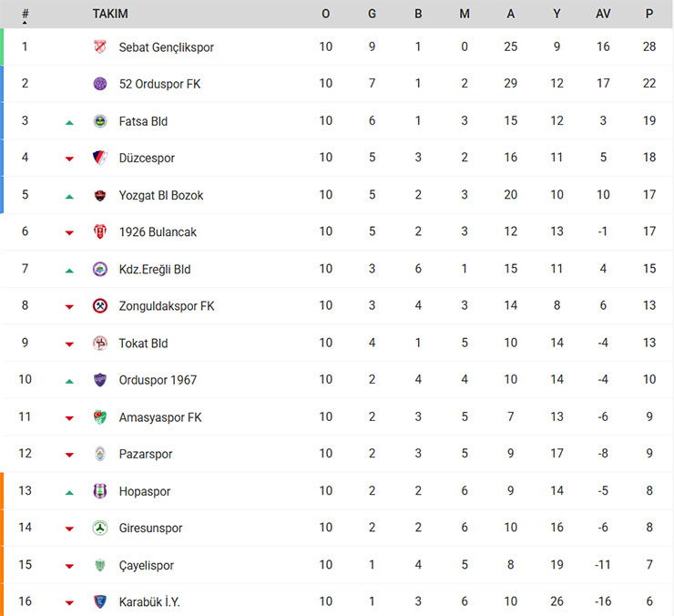
Task: Click the Yozgat Bl Bozok crest
Action: (x=100, y=195)
